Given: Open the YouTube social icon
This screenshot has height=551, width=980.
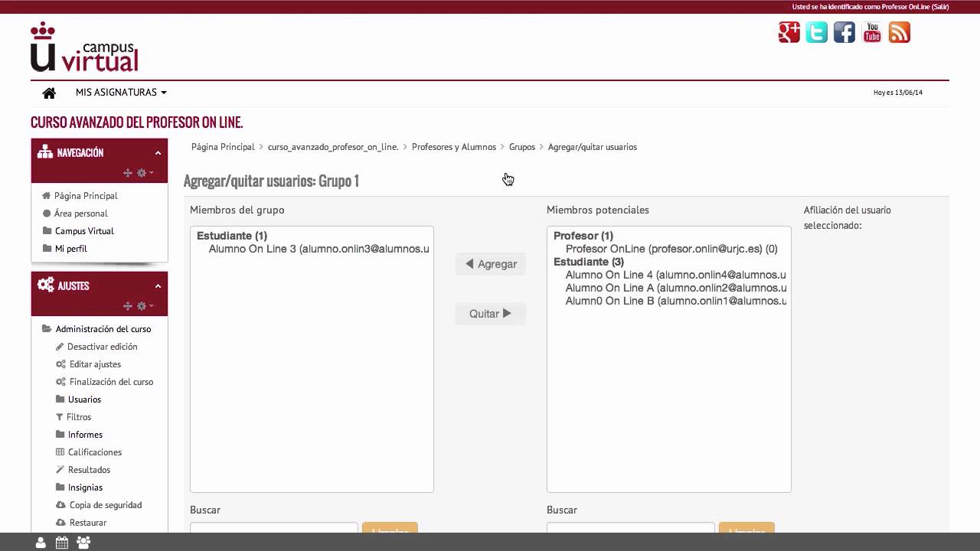Looking at the screenshot, I should point(872,32).
